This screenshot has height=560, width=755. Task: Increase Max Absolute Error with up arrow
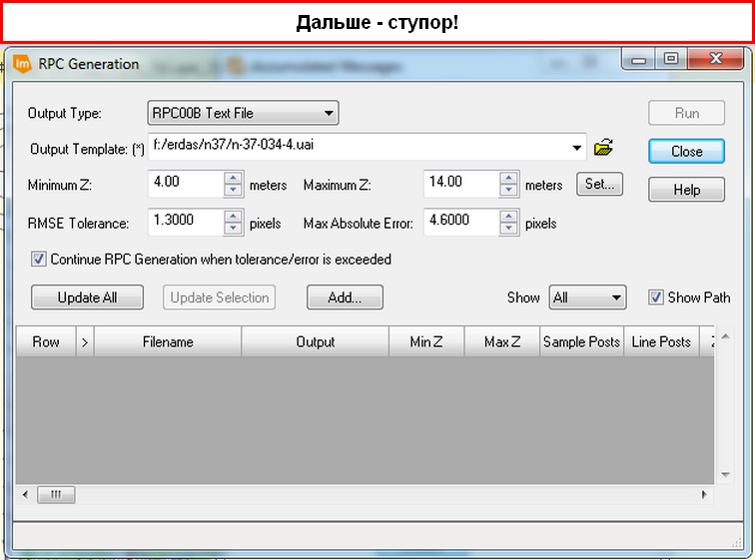click(508, 216)
